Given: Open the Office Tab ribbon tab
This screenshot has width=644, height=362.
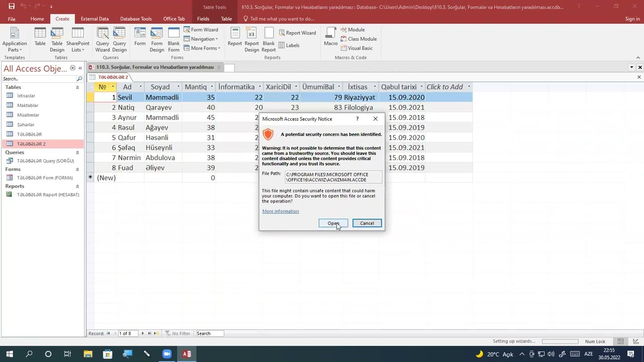Looking at the screenshot, I should point(174,19).
